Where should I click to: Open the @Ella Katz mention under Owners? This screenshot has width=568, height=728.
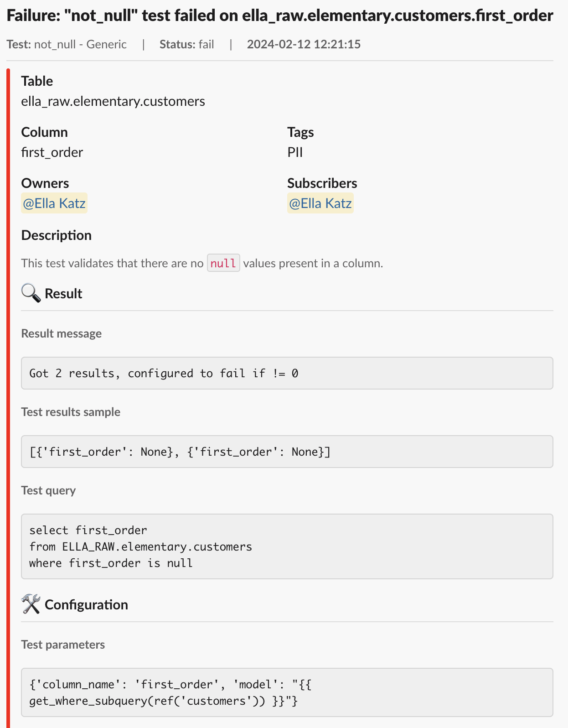(x=54, y=203)
